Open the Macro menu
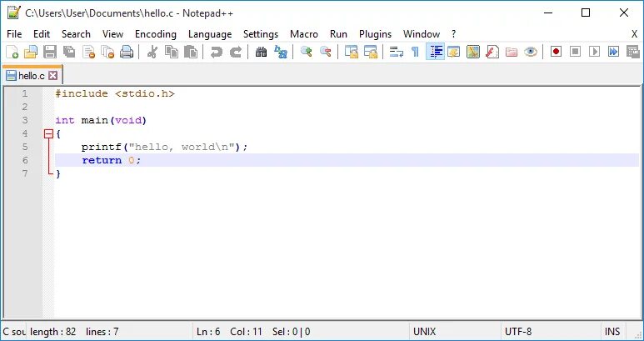 click(304, 34)
